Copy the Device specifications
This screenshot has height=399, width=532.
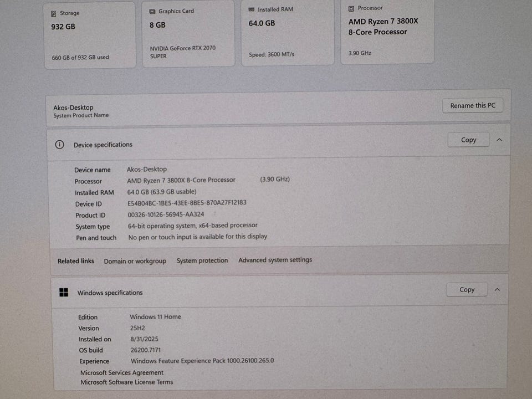click(469, 140)
